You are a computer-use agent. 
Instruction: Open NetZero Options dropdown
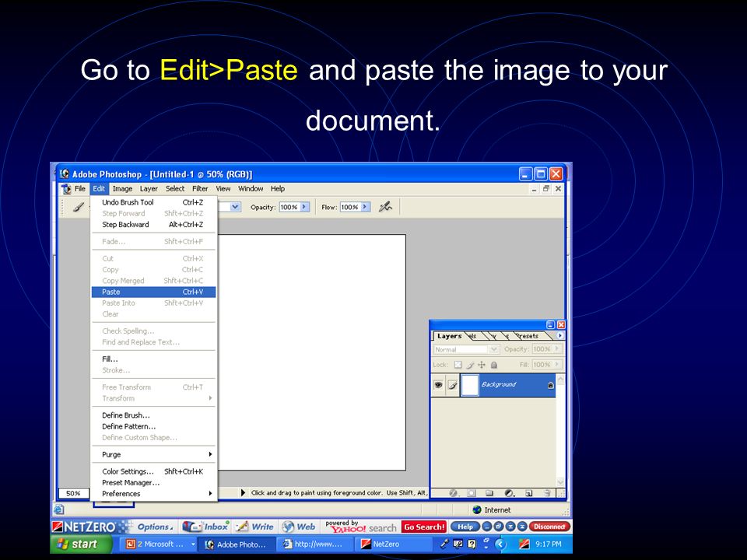click(156, 527)
